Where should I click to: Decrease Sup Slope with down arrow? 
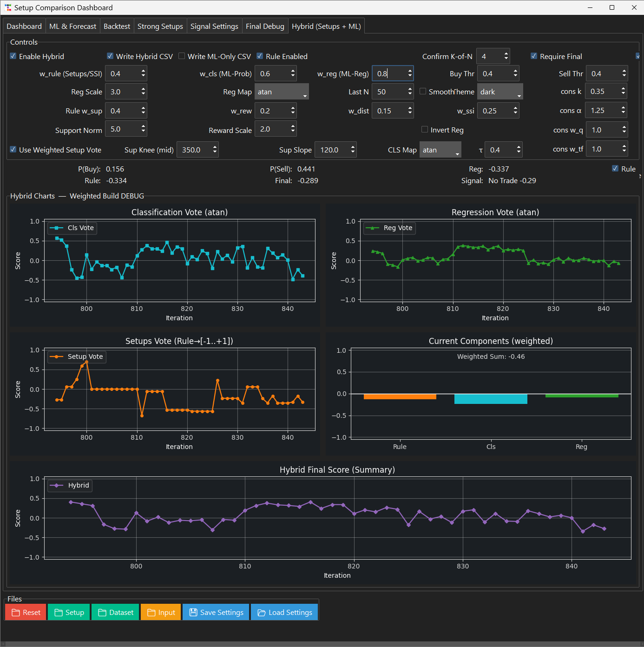353,152
